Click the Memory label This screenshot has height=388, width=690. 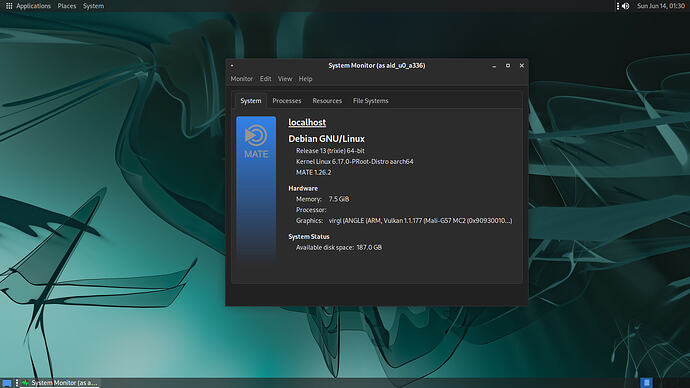pyautogui.click(x=308, y=199)
